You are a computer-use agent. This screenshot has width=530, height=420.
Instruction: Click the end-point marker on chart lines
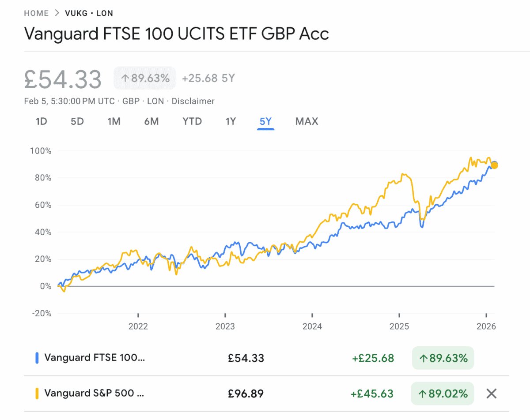494,165
